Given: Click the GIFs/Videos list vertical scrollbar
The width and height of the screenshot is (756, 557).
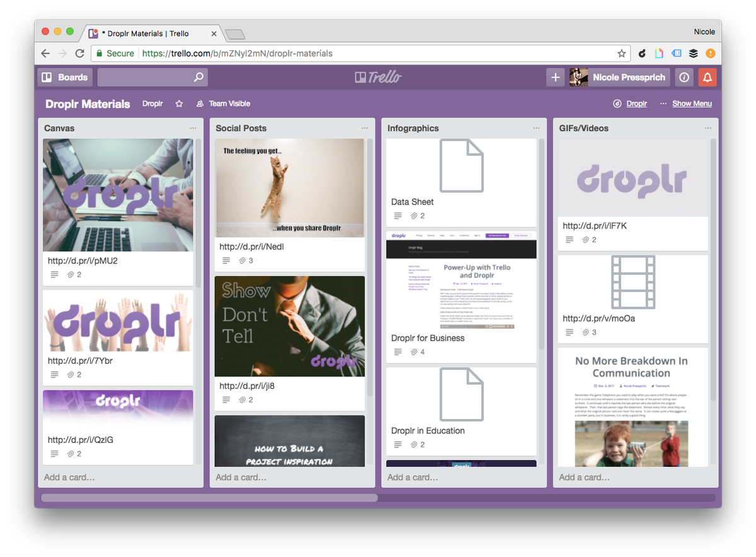Looking at the screenshot, I should click(713, 270).
